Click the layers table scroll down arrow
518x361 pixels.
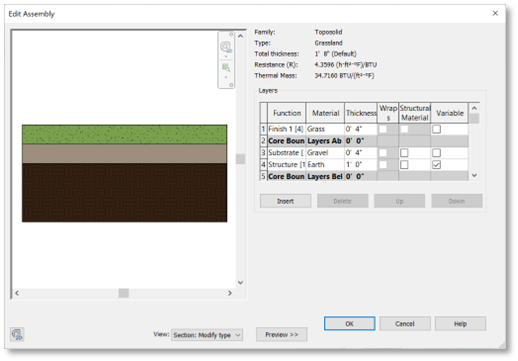(474, 175)
